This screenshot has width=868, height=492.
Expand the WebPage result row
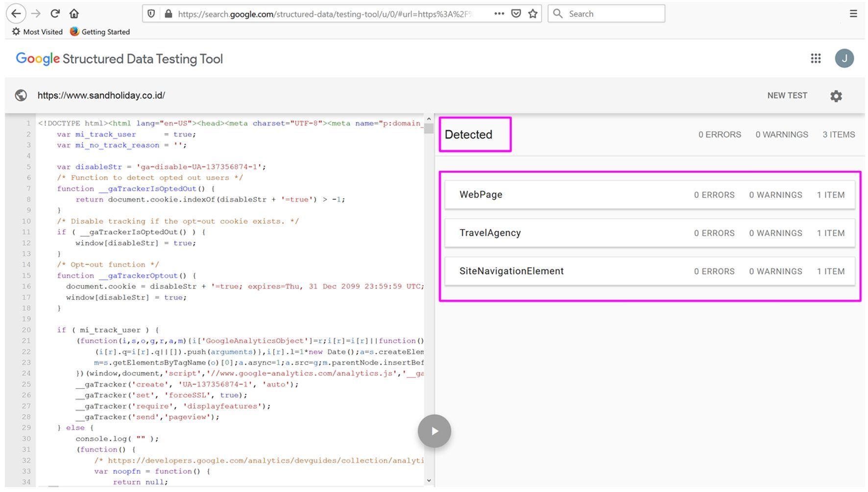[x=650, y=195]
